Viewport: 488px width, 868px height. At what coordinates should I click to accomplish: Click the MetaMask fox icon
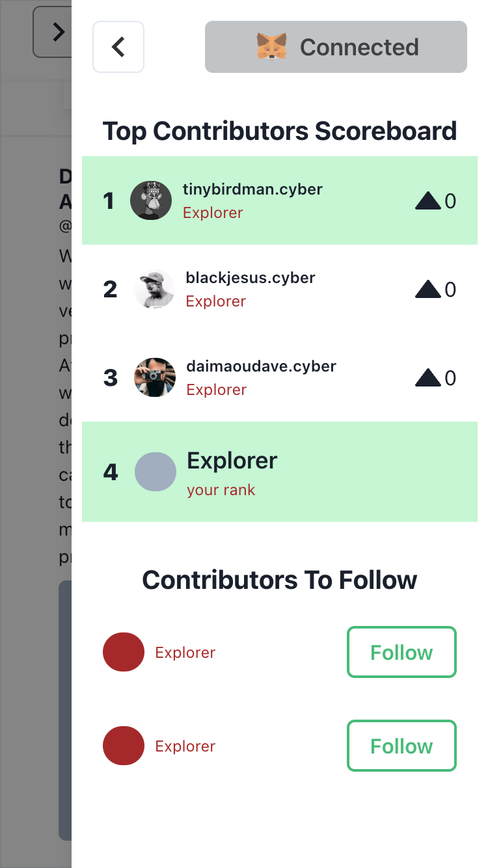click(x=272, y=47)
